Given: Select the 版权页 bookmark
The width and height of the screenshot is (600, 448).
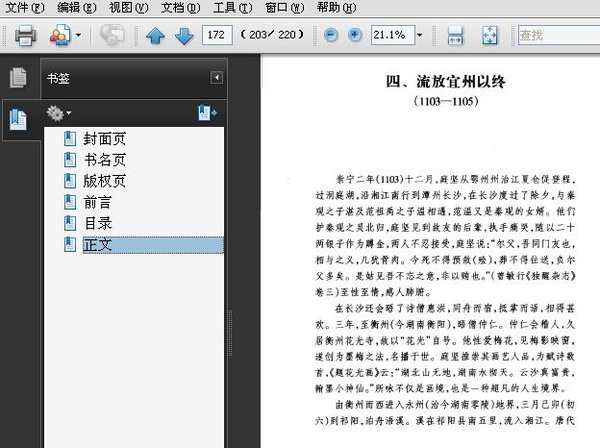Looking at the screenshot, I should [x=104, y=181].
